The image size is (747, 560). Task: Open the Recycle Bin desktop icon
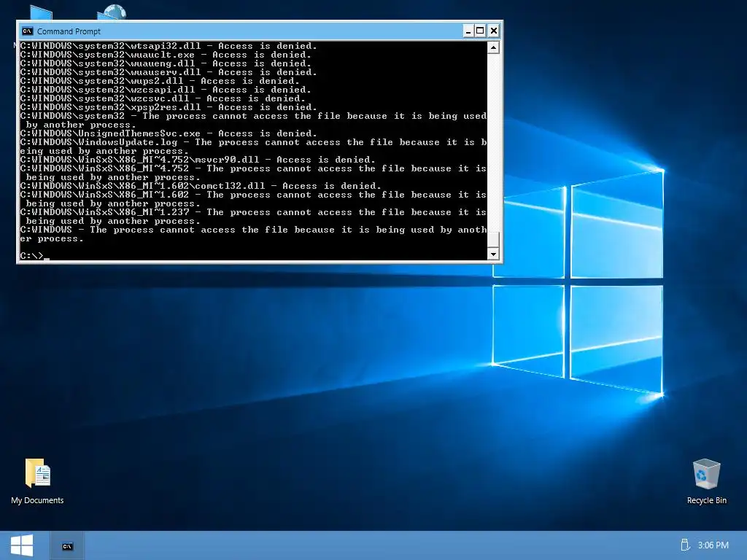706,481
